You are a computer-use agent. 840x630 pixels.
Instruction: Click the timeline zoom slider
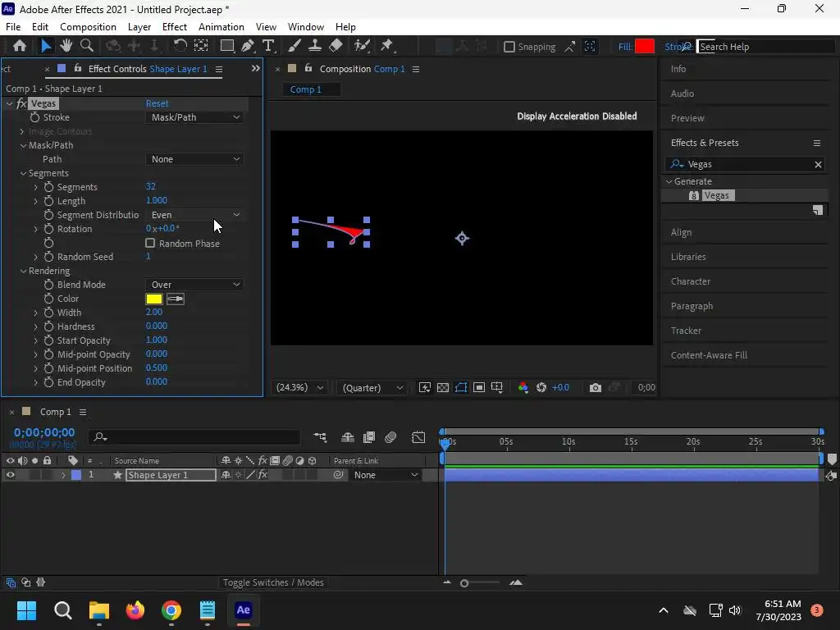[x=464, y=583]
